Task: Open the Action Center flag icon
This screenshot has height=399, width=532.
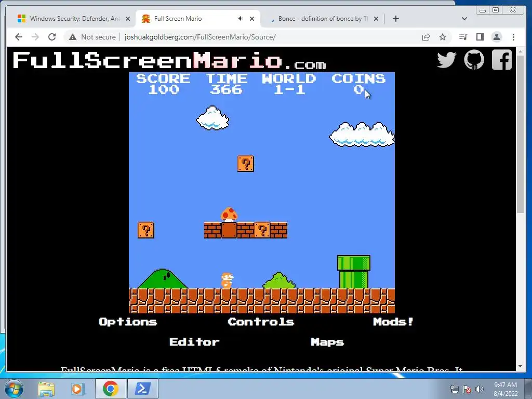Action: coord(467,389)
